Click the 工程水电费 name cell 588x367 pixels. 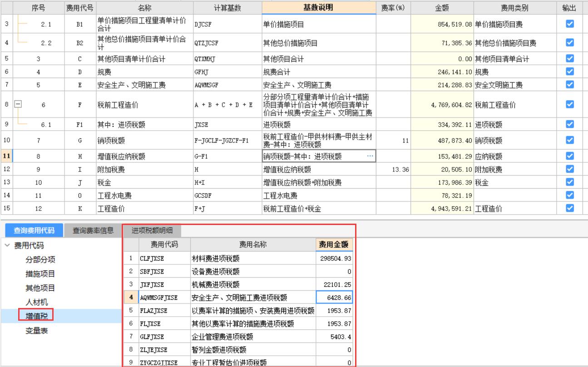[144, 196]
